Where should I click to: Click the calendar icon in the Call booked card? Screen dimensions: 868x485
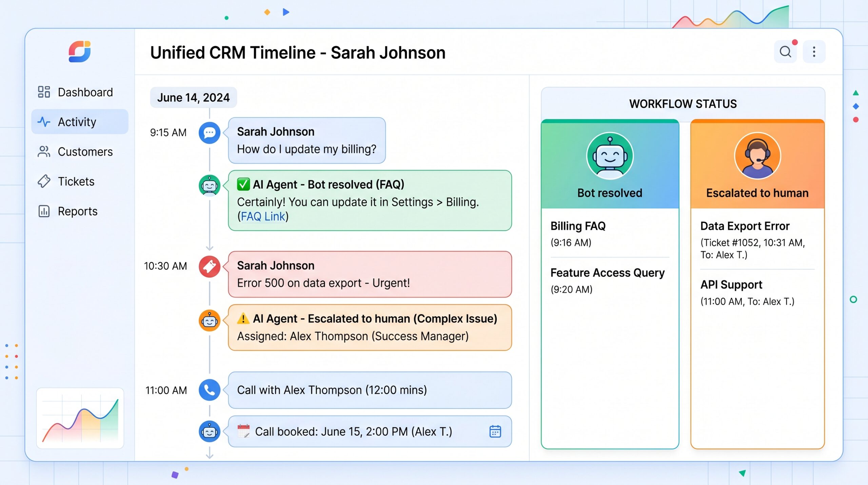pos(495,431)
